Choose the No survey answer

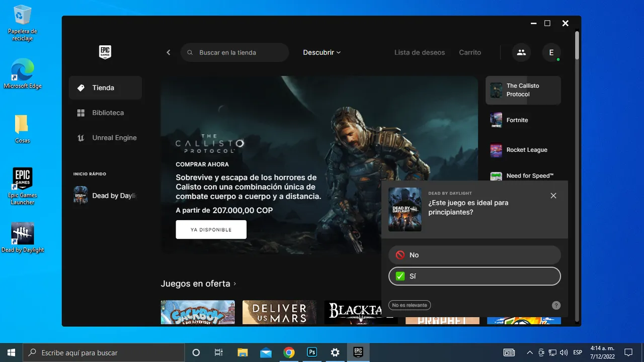coord(474,255)
